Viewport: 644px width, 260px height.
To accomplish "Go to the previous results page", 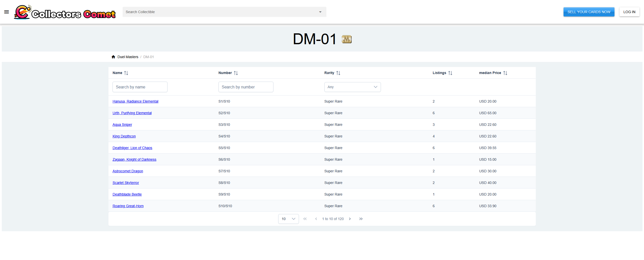I will (x=316, y=219).
